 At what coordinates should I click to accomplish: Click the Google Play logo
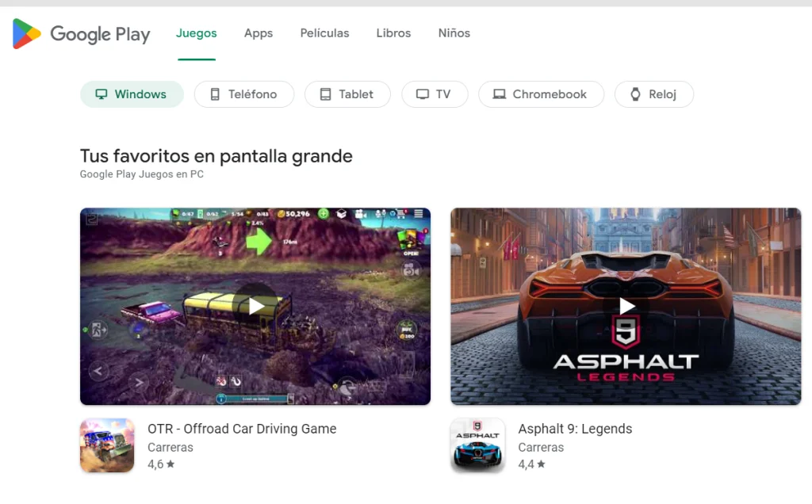82,33
